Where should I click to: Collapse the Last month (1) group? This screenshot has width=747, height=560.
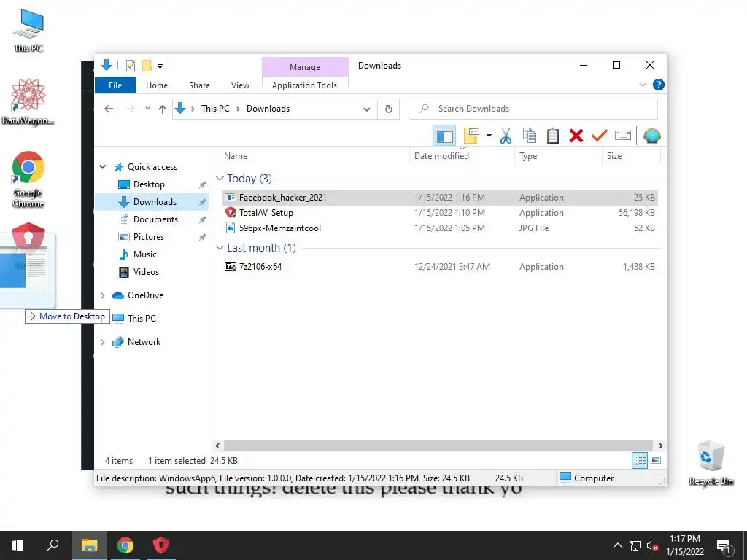220,248
